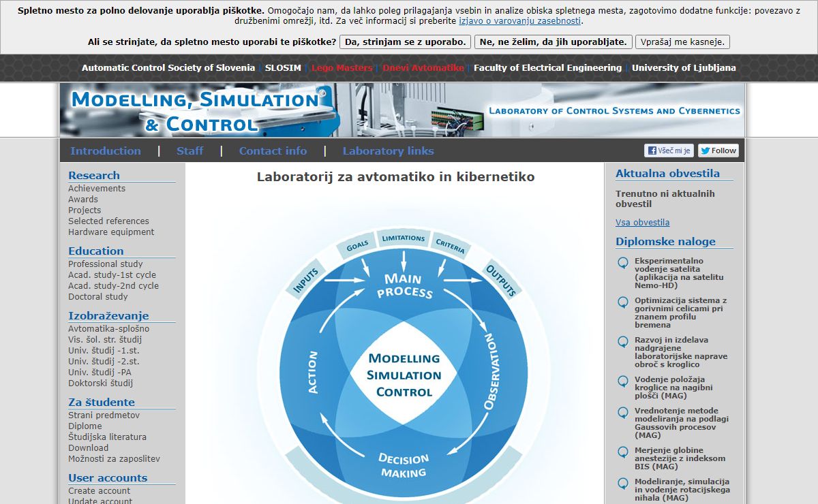
Task: Open Create account link
Action: click(x=99, y=490)
